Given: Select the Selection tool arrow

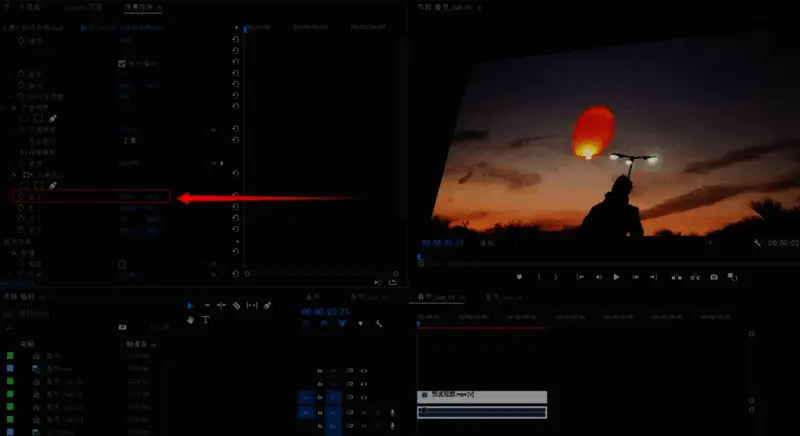Looking at the screenshot, I should tap(190, 305).
